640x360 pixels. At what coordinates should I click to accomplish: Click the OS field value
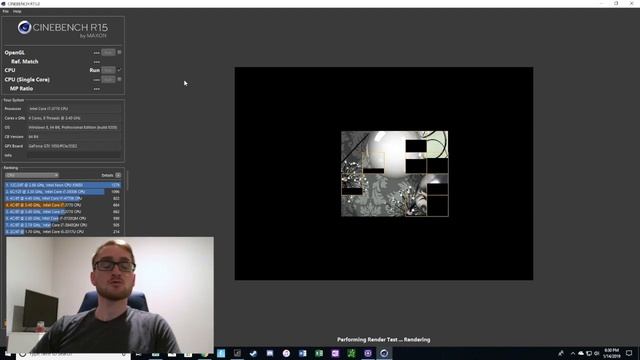pos(74,127)
